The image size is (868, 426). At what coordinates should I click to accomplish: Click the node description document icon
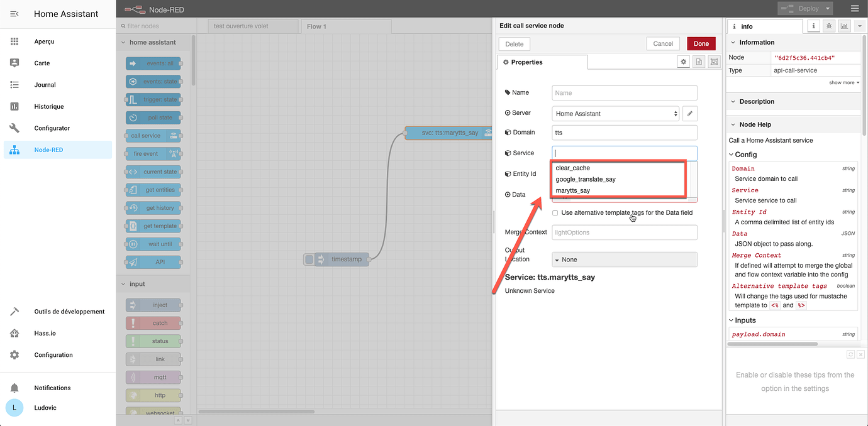click(x=699, y=62)
